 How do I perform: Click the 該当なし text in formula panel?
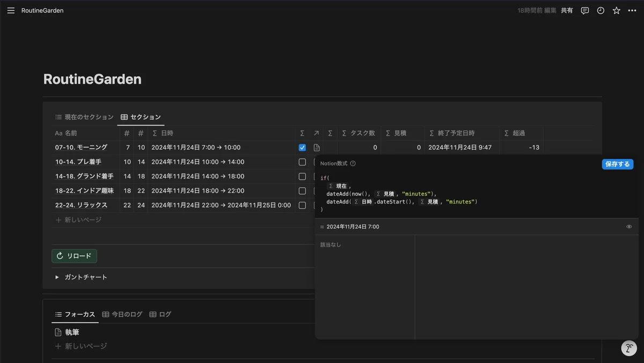pos(331,245)
